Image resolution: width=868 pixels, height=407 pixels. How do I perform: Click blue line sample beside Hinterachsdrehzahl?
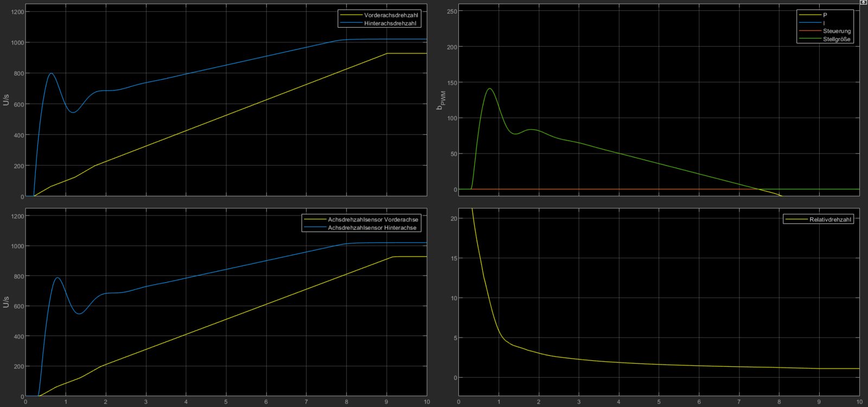(351, 23)
